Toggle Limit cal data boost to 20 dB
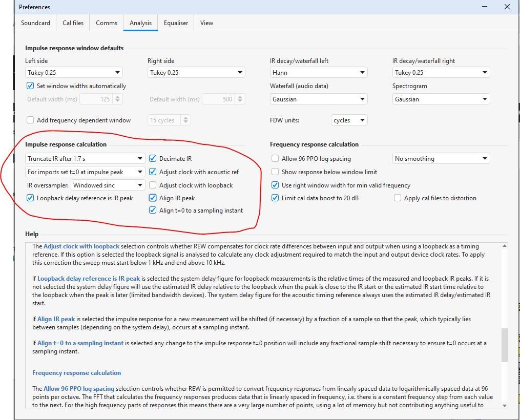This screenshot has width=520, height=420. [x=275, y=198]
